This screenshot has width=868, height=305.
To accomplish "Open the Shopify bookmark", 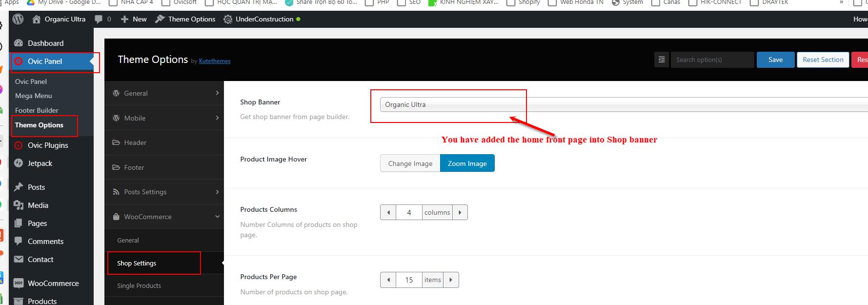I will 524,2.
